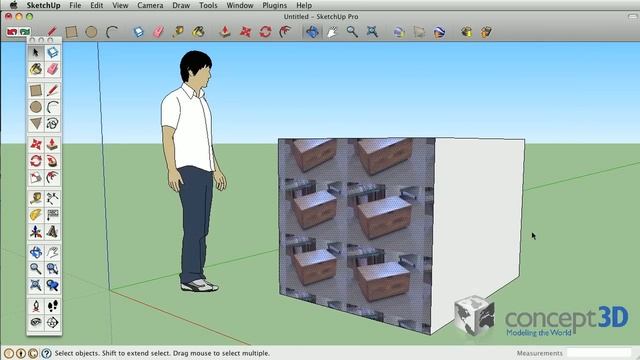Viewport: 640px width, 360px height.
Task: Choose the Offset tool in the top toolbar
Action: pos(285,32)
